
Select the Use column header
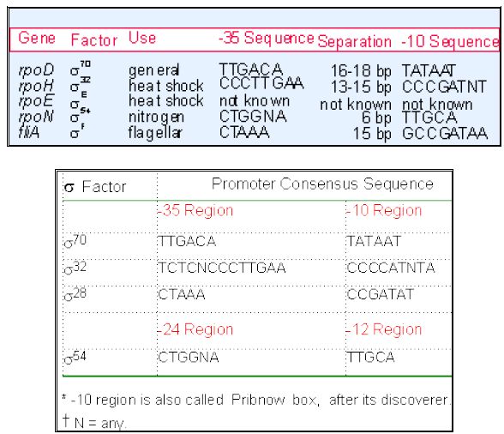click(142, 38)
